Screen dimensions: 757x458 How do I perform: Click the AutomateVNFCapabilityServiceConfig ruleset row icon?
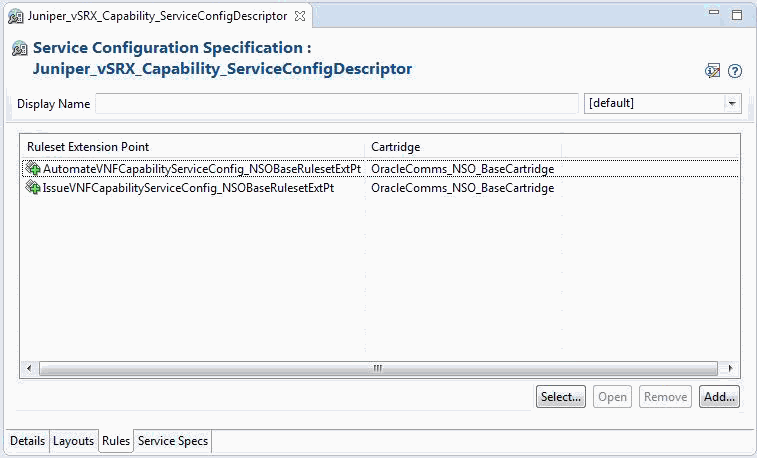tap(33, 168)
